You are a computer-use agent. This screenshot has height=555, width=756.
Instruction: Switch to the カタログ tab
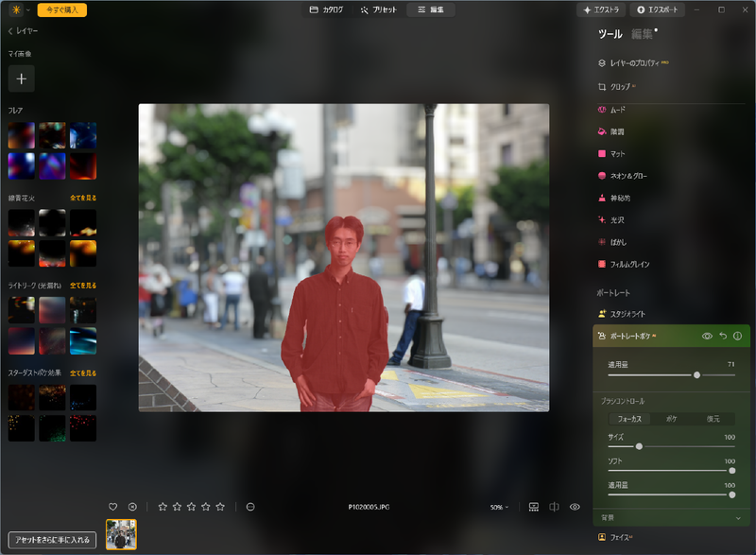326,9
